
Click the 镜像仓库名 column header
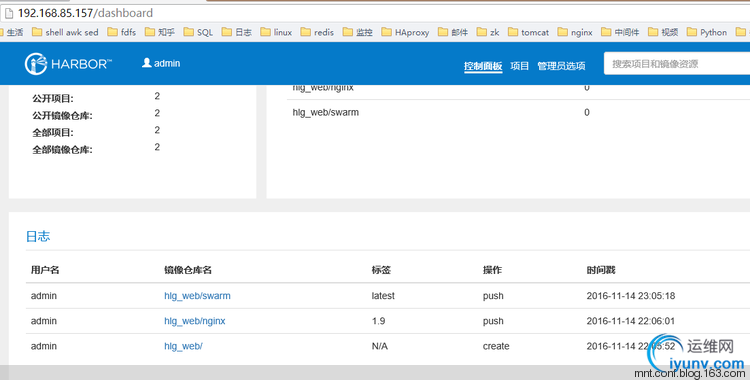[x=188, y=270]
